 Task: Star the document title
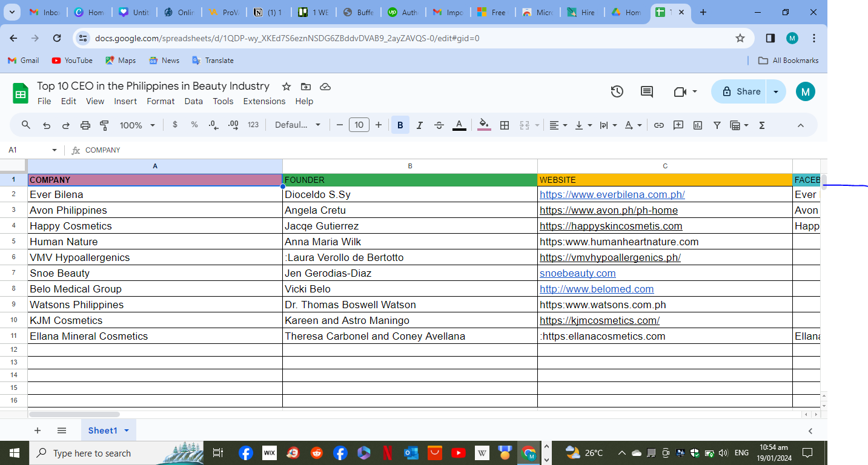[x=287, y=87]
